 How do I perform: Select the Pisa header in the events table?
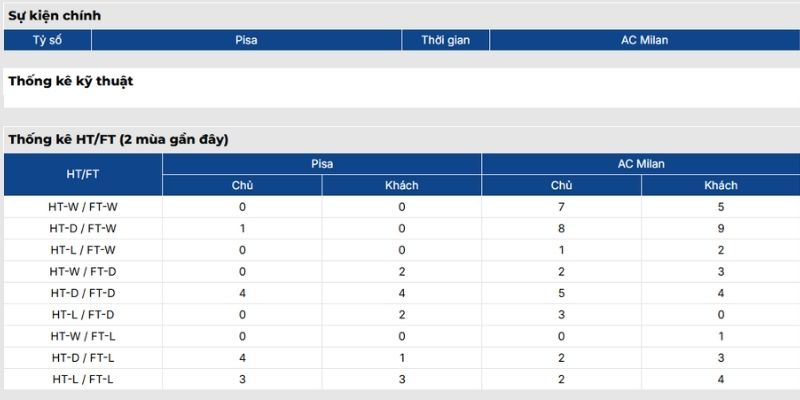pos(246,40)
